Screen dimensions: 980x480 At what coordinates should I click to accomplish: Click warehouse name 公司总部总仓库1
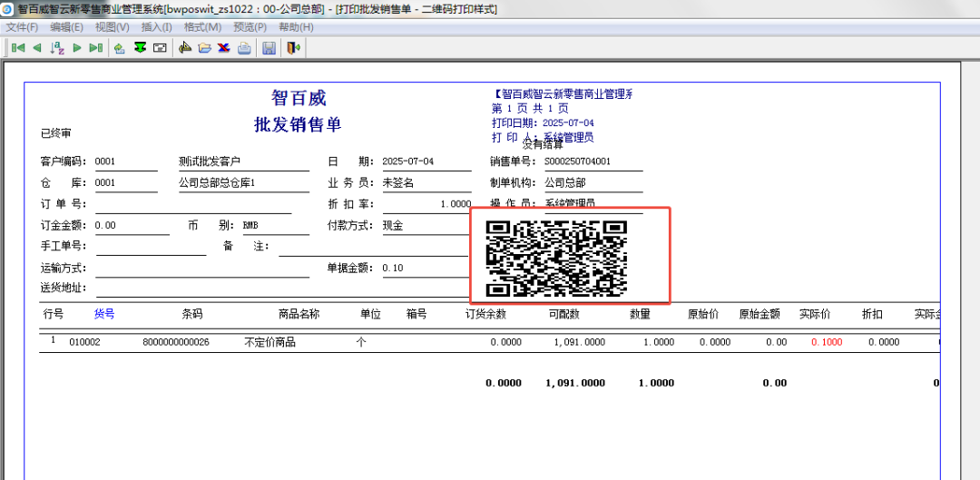(217, 183)
